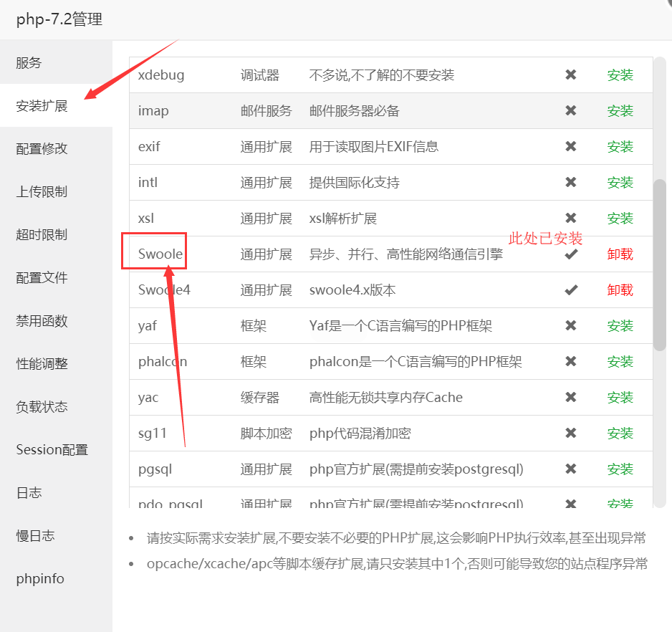This screenshot has width=672, height=632.
Task: Install the yac cache extension
Action: point(620,398)
